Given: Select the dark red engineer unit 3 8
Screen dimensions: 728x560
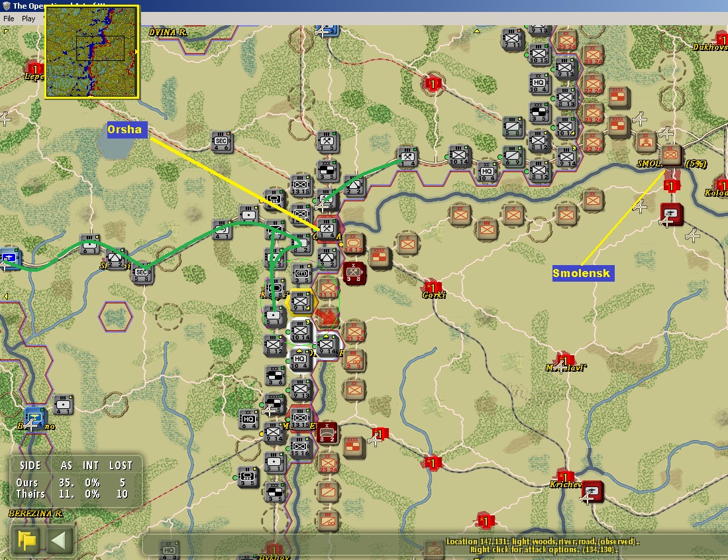Looking at the screenshot, I should 354,272.
